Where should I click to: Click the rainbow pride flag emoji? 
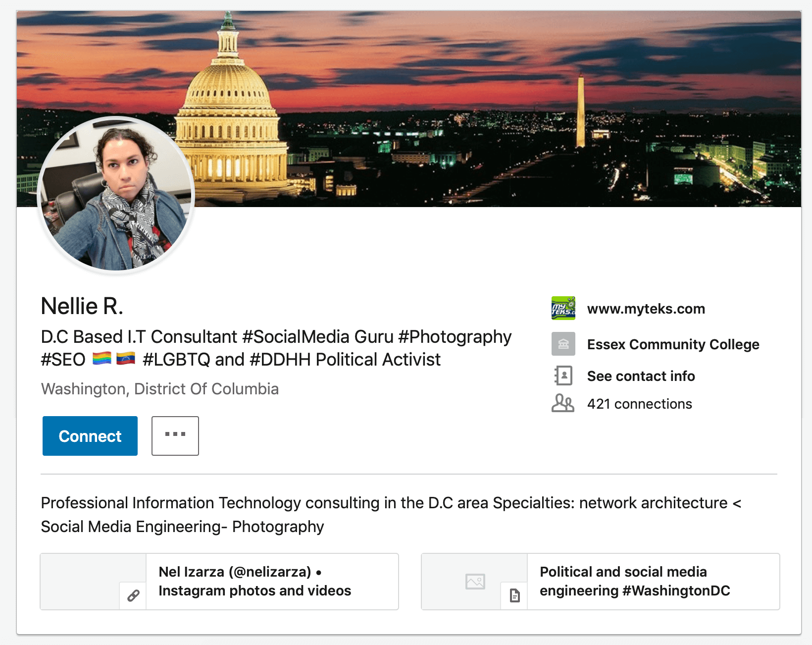click(x=102, y=358)
